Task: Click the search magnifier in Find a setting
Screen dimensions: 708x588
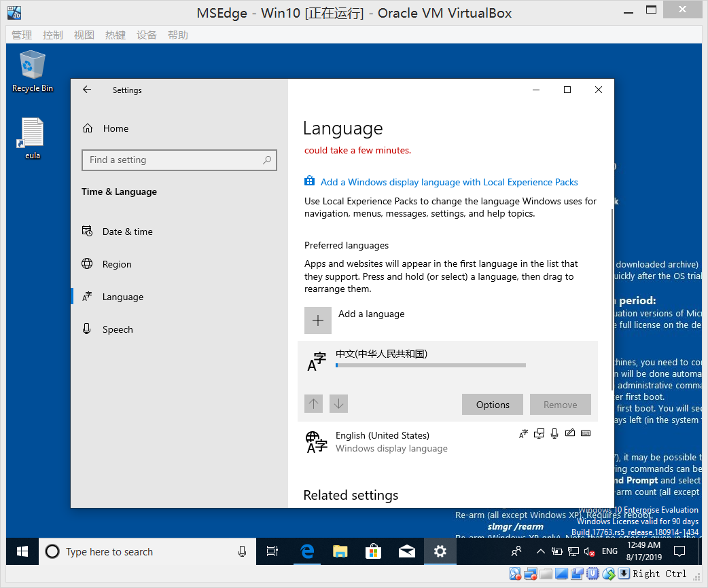Action: (x=267, y=160)
